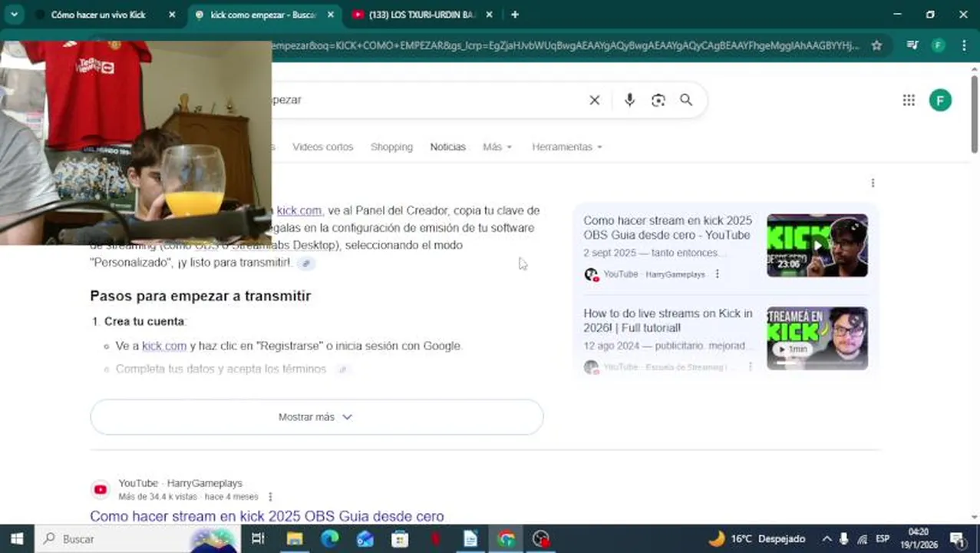
Task: Click the text 'Crea tu cuenta'
Action: (x=144, y=321)
